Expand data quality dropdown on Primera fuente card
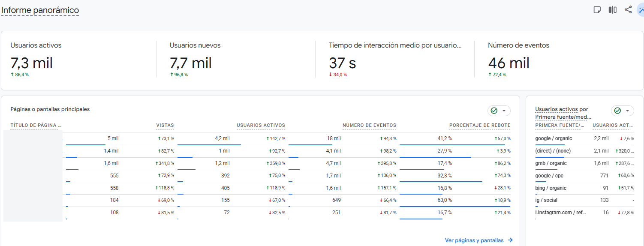644x246 pixels. tap(622, 111)
